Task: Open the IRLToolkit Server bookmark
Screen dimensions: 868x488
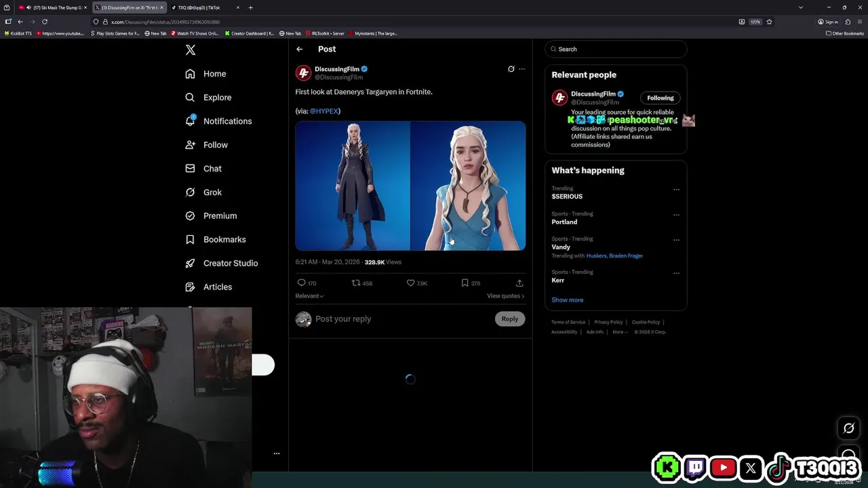Action: 325,33
